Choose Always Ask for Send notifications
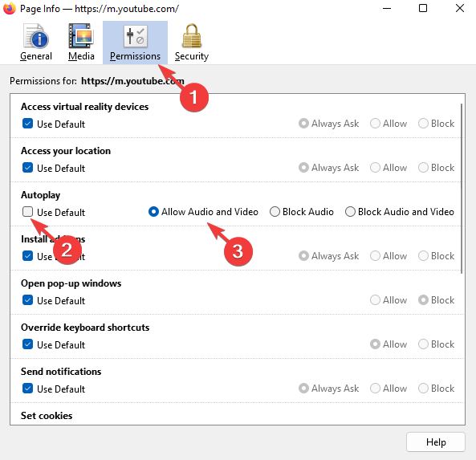The width and height of the screenshot is (476, 460). (303, 388)
